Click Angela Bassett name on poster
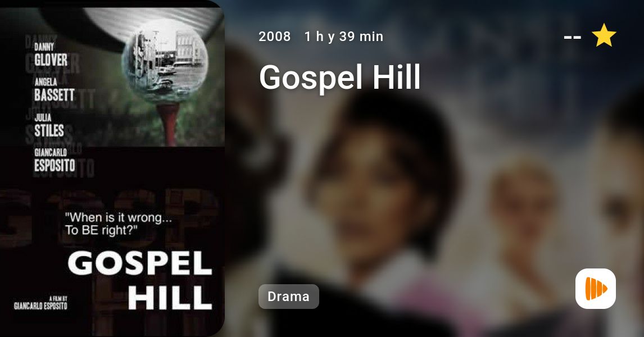 tap(54, 89)
